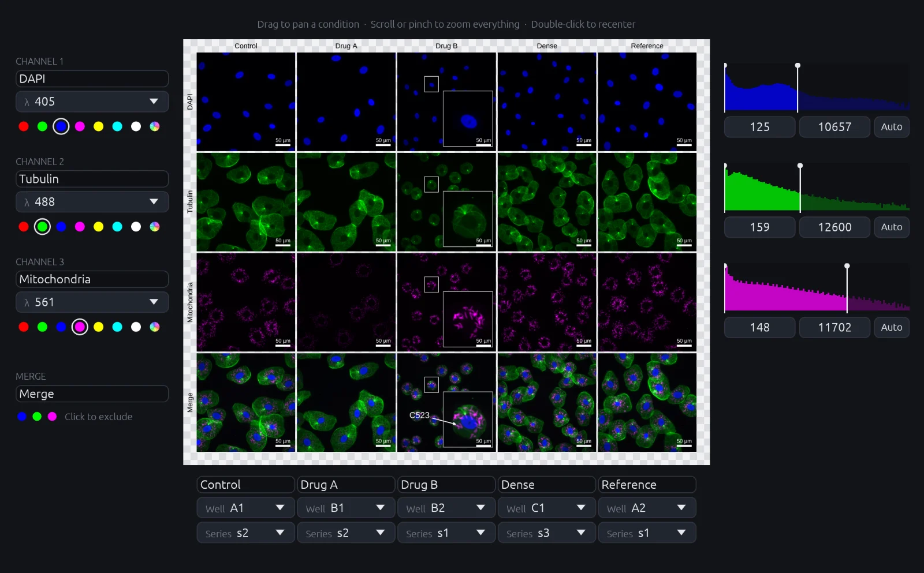
Task: Expand Well A1 dropdown for Control
Action: coord(245,508)
